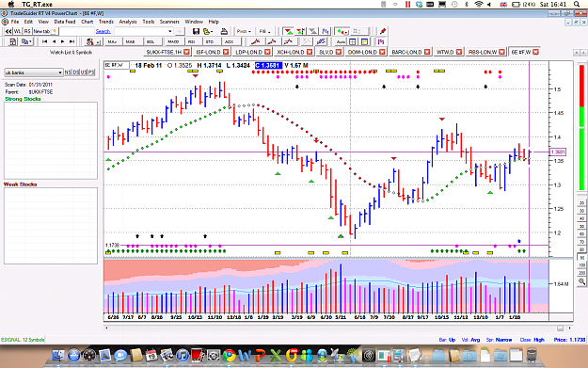Click the left chart scroll arrow

pyautogui.click(x=106, y=328)
